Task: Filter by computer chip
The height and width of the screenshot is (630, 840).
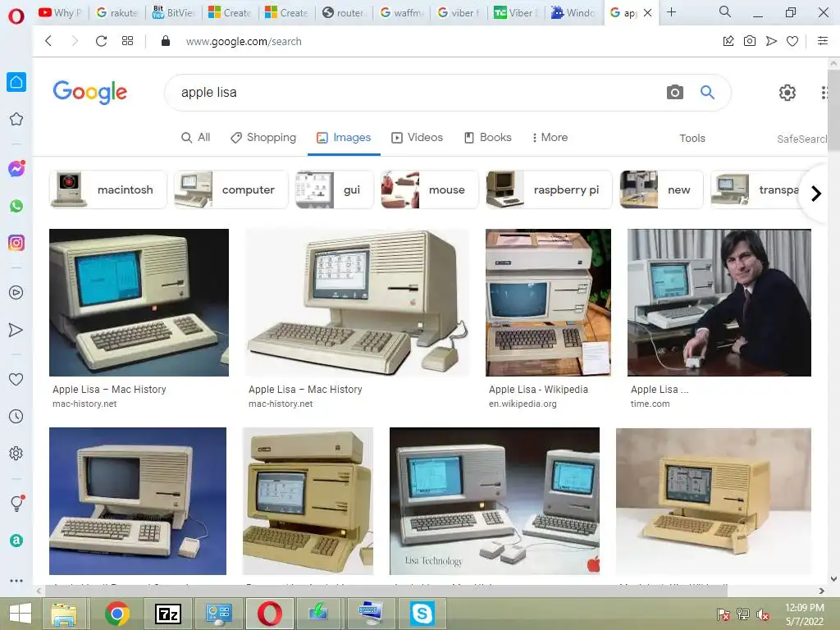Action: pyautogui.click(x=231, y=189)
